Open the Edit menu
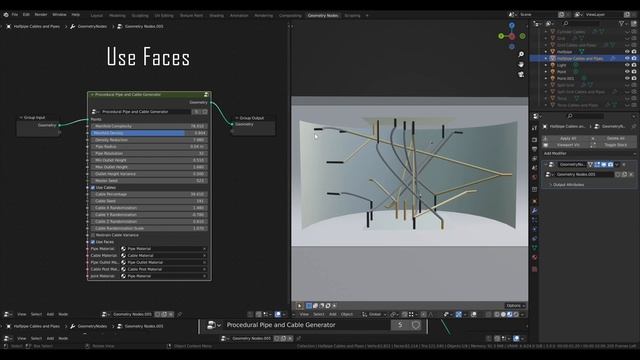Image resolution: width=640 pixels, height=360 pixels. click(x=26, y=15)
